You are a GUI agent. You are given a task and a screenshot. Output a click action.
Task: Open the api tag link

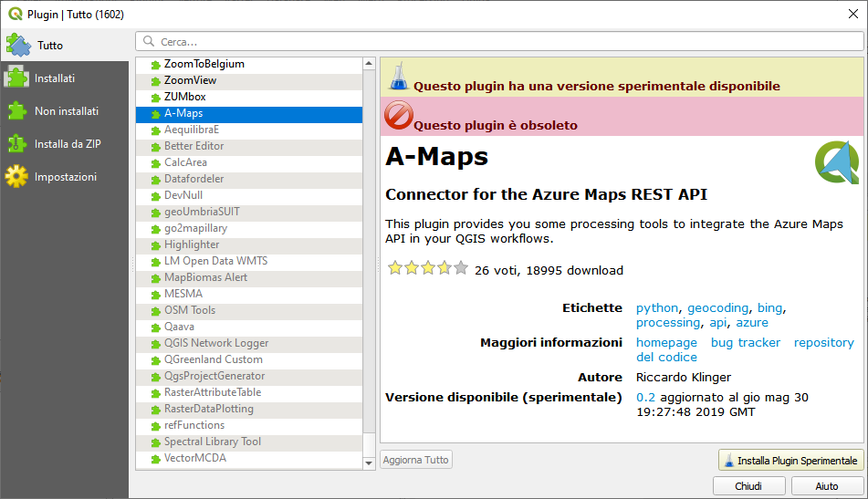click(x=718, y=323)
